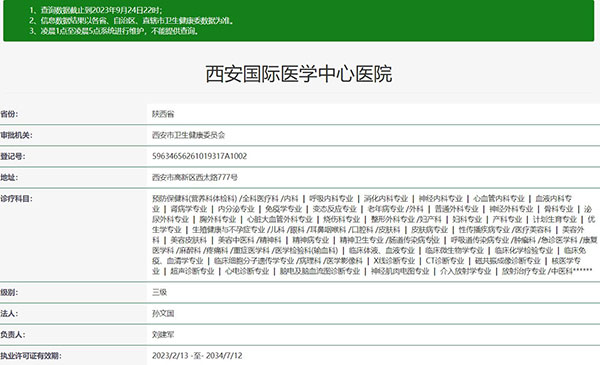Select the legal representative name in 法人 row
The width and height of the screenshot is (600, 365).
[163, 313]
